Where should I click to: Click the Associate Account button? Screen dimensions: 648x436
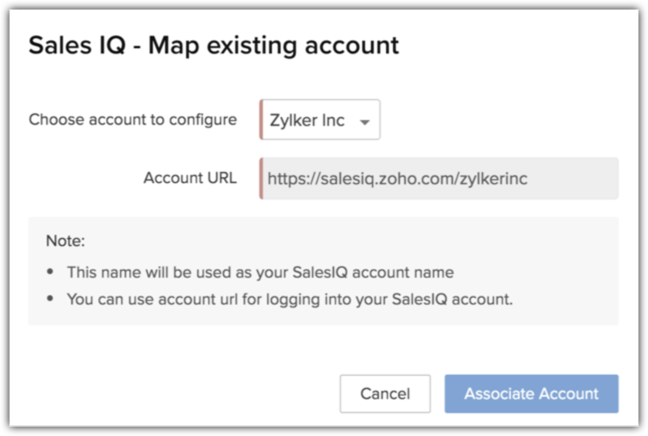[531, 394]
